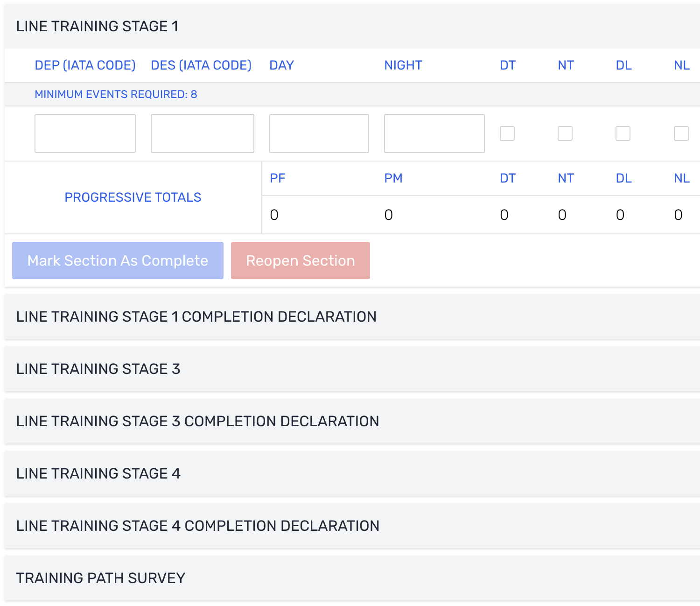Check the DT checkbox in the entry row
This screenshot has width=700, height=606.
507,134
